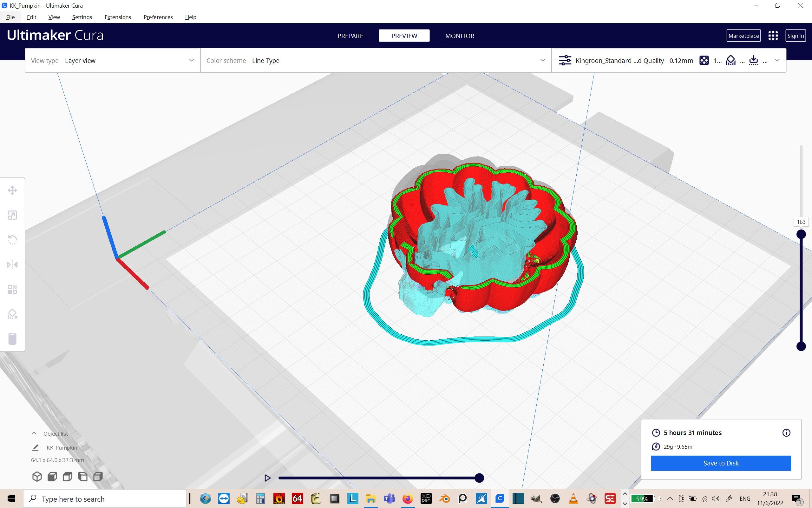Click the path simulation slider handle
This screenshot has width=812, height=508.
[x=480, y=478]
